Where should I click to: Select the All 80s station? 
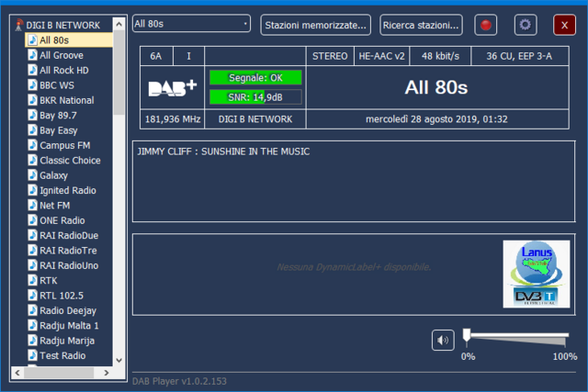pyautogui.click(x=69, y=40)
